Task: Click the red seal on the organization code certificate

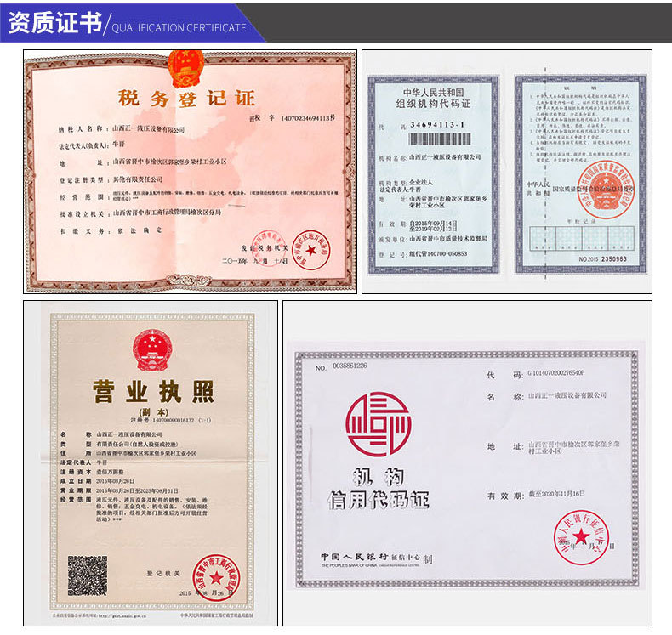Action: (x=601, y=189)
